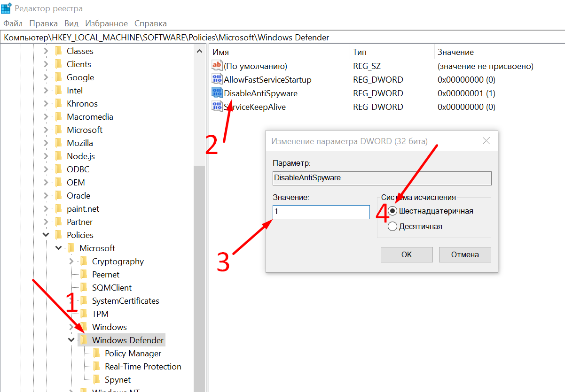
Task: Expand the Oracle key
Action: coord(46,196)
